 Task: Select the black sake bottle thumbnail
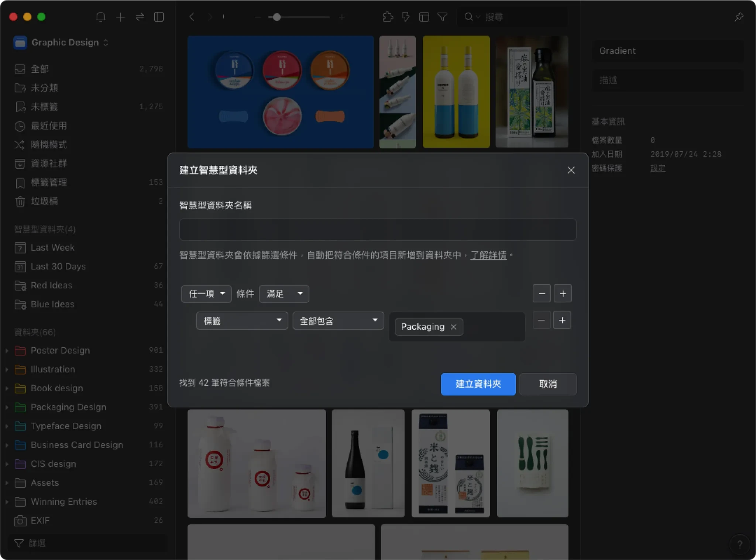[x=368, y=463]
